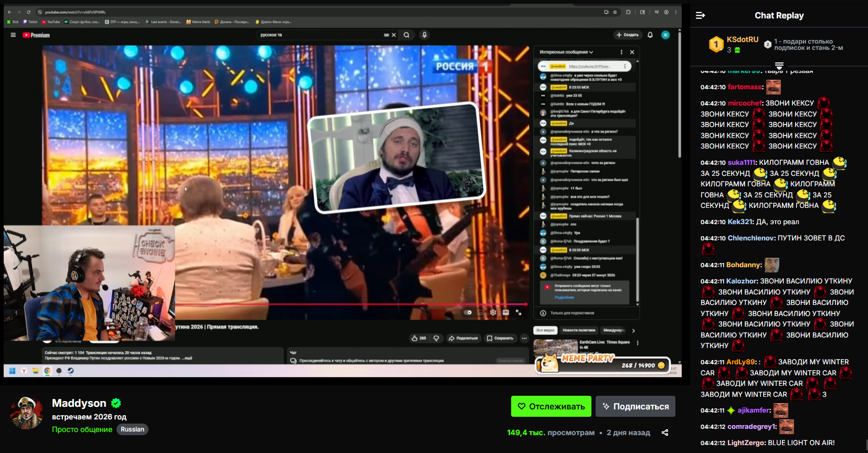Click username ArdLy89 in chat
The height and width of the screenshot is (453, 868).
point(740,362)
